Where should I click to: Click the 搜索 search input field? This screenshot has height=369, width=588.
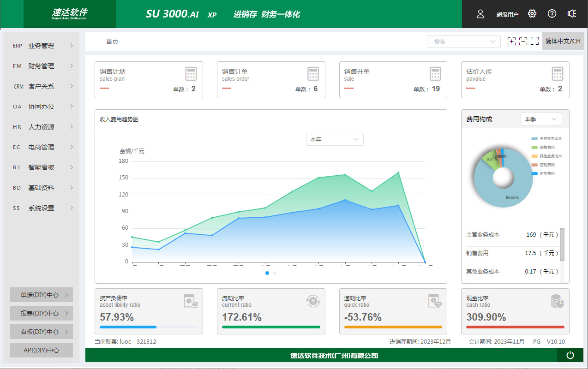[459, 42]
